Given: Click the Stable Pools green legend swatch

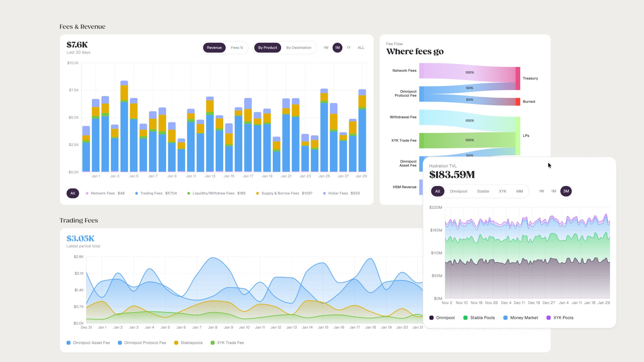Looking at the screenshot, I should click(x=465, y=317).
